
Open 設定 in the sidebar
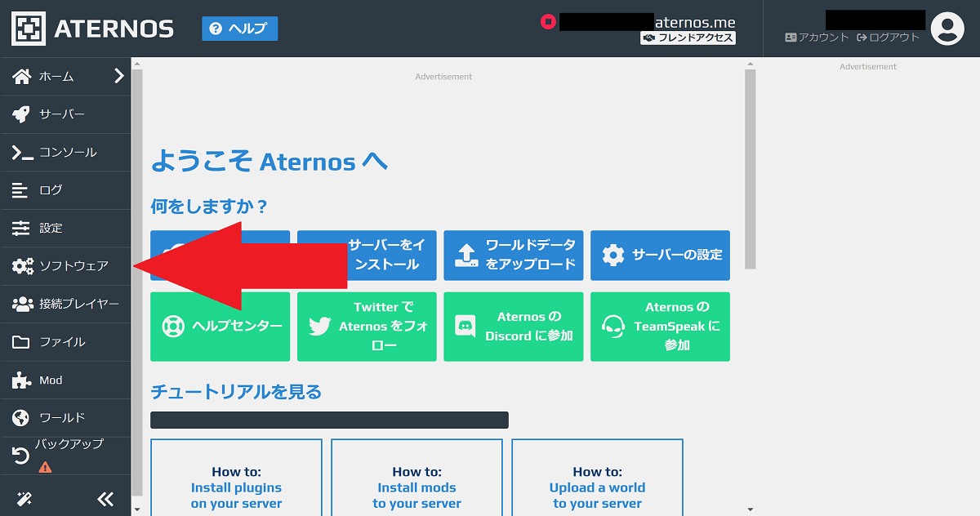pos(65,229)
